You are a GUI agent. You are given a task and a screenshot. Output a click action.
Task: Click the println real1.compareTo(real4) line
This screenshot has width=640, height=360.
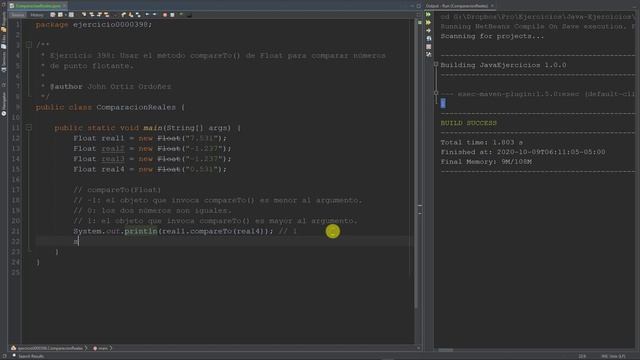pyautogui.click(x=185, y=231)
